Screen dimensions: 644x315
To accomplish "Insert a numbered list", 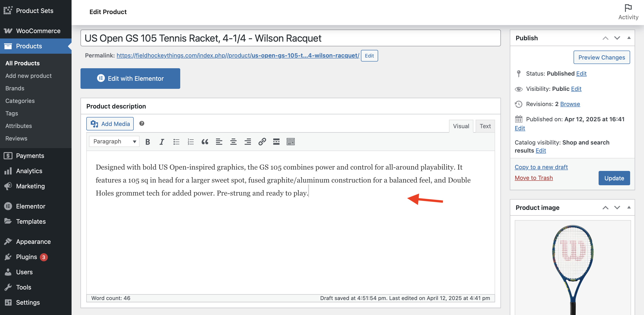I will pyautogui.click(x=191, y=142).
